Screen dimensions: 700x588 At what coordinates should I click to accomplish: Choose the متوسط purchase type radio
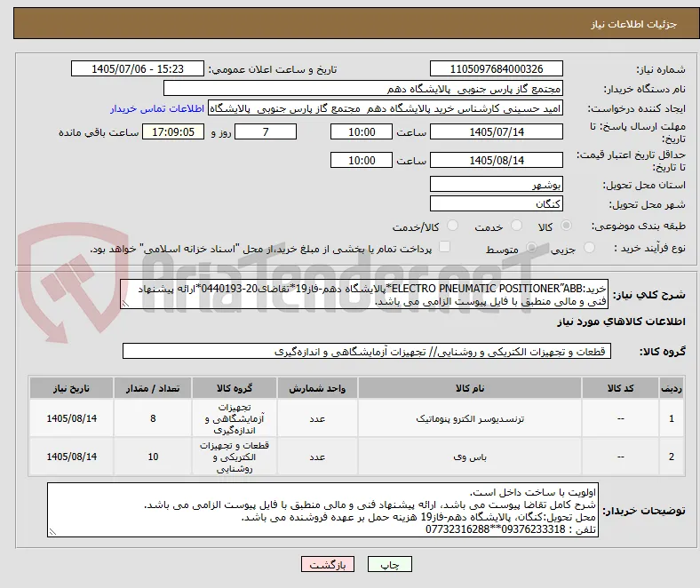(x=531, y=247)
